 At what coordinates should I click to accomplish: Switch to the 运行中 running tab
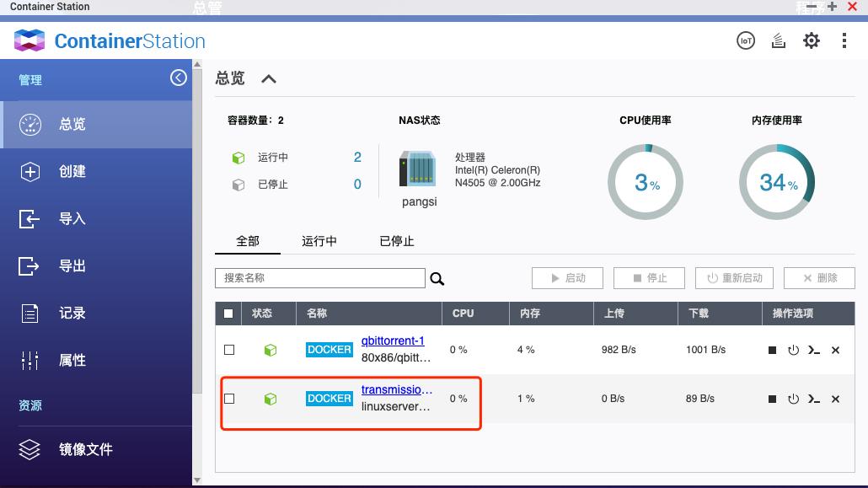319,241
